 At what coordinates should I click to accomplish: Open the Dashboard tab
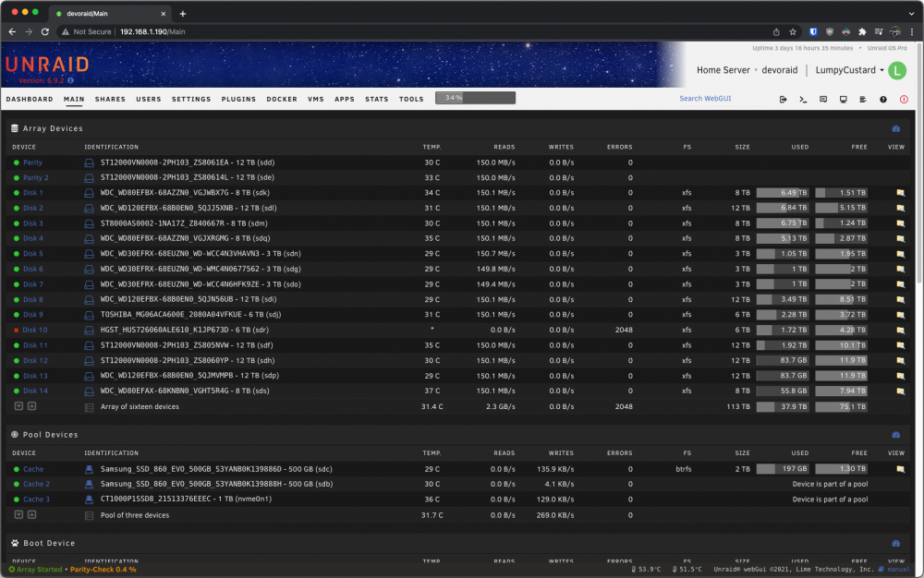[30, 100]
